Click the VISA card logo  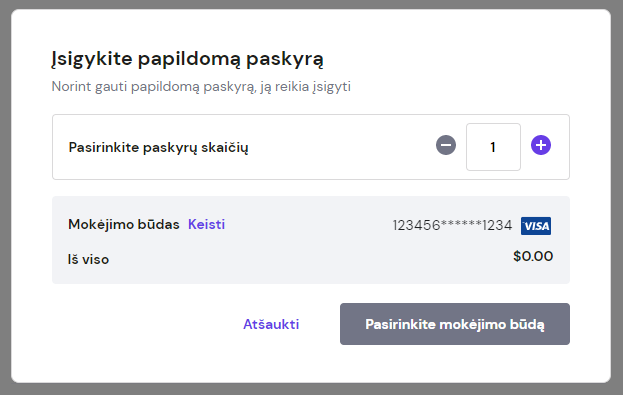tap(536, 226)
